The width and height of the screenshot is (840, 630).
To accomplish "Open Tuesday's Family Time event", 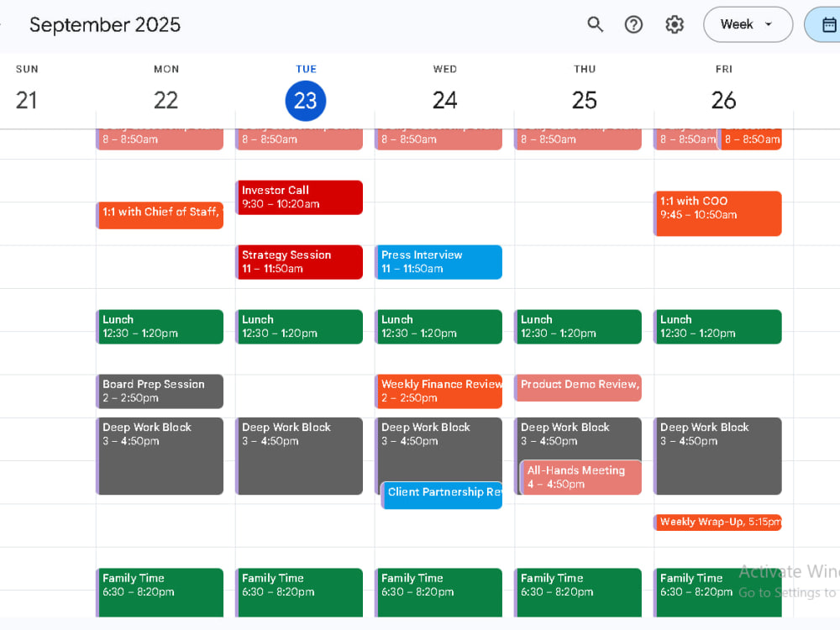I will point(300,592).
